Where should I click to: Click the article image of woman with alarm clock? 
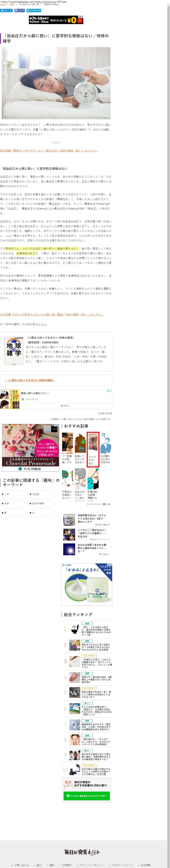[56, 83]
